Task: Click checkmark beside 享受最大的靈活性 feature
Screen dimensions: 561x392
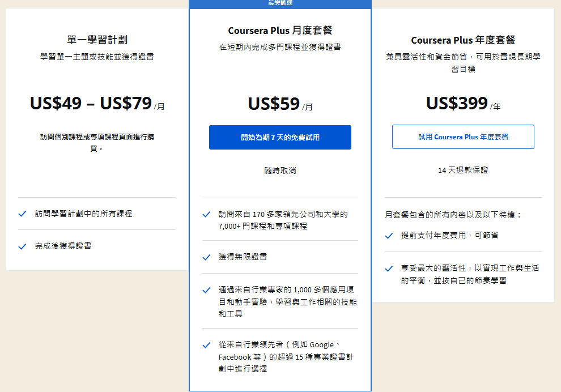Action: pos(389,269)
